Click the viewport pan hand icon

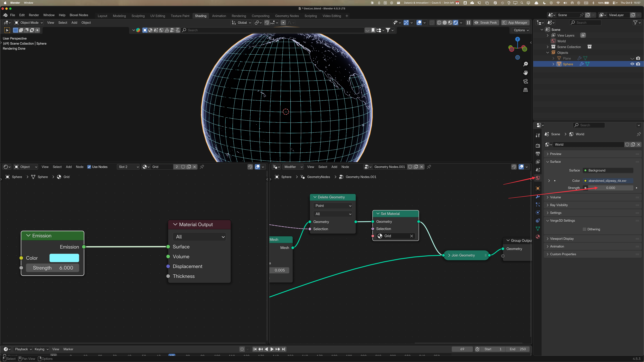(525, 73)
